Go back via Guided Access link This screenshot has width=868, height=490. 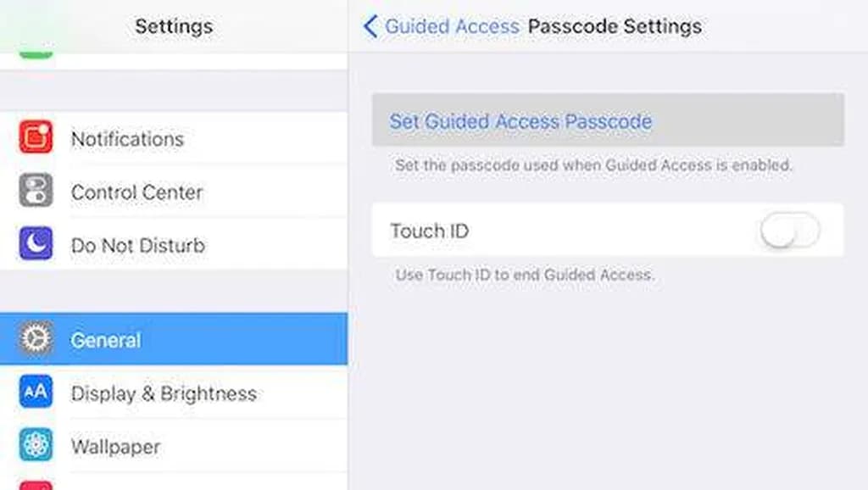[x=451, y=26]
